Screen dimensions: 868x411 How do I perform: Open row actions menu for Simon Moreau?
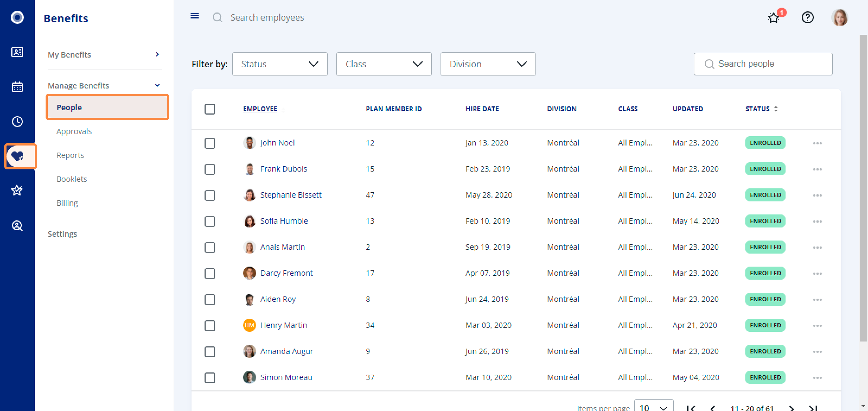coord(817,378)
